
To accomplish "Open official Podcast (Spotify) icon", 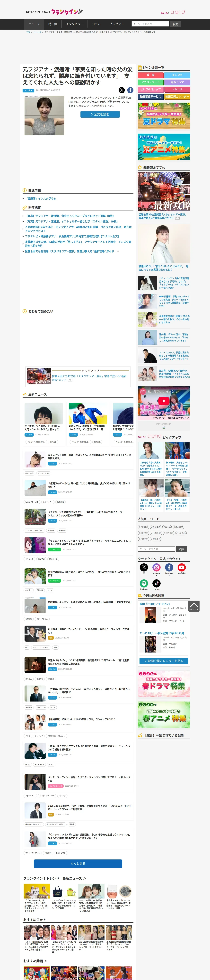I will pyautogui.click(x=144, y=583).
